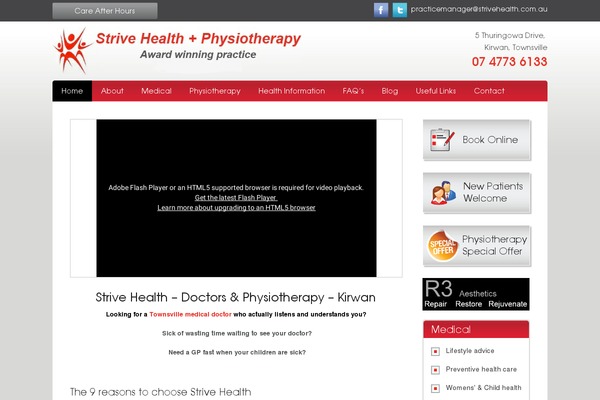Open the Contact menu item
The width and height of the screenshot is (600, 400).
489,91
